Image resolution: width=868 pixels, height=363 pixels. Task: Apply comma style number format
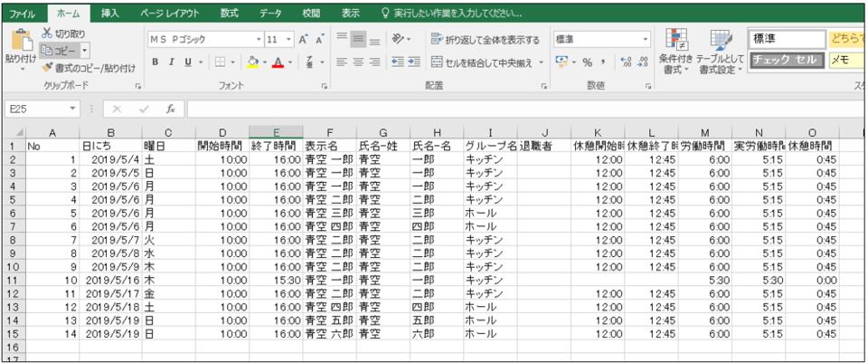click(603, 62)
